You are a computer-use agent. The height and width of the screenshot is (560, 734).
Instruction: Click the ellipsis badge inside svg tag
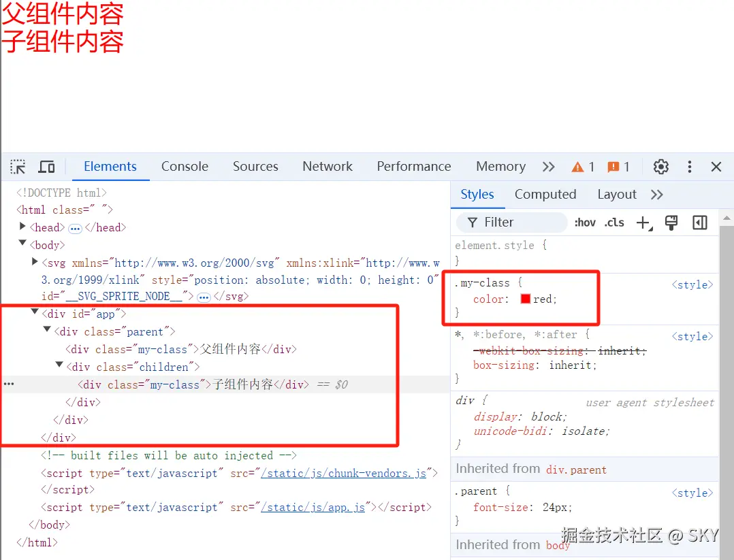(204, 297)
